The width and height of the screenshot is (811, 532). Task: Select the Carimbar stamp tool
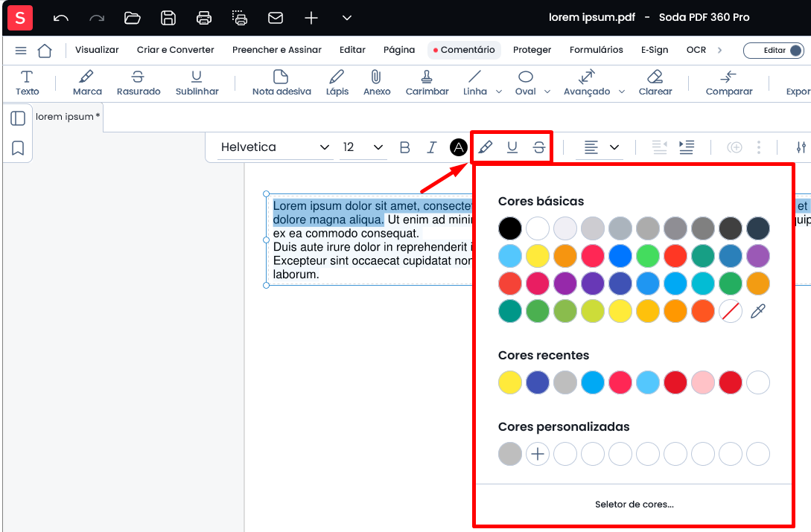pos(427,83)
